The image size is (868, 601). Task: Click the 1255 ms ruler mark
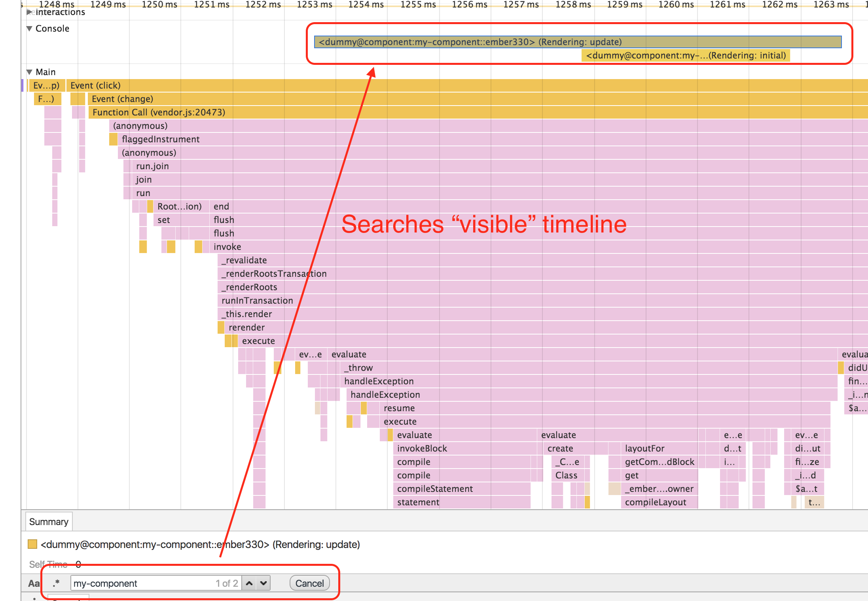click(418, 5)
